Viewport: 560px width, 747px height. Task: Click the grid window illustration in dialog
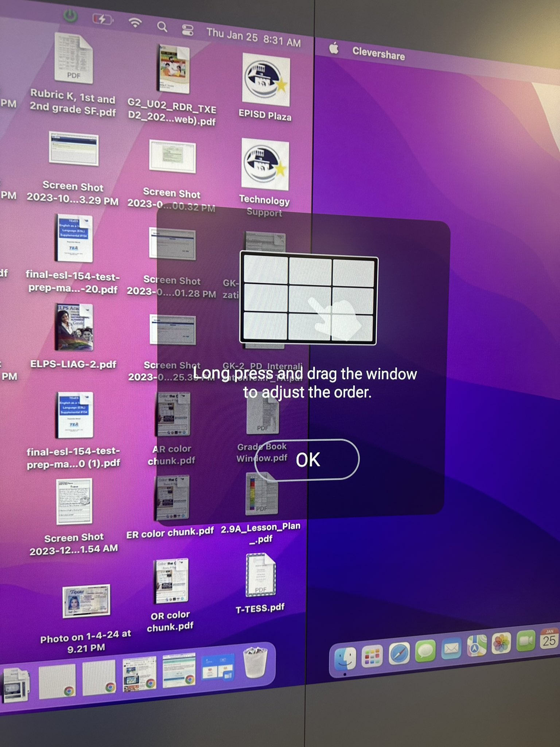[x=308, y=298]
